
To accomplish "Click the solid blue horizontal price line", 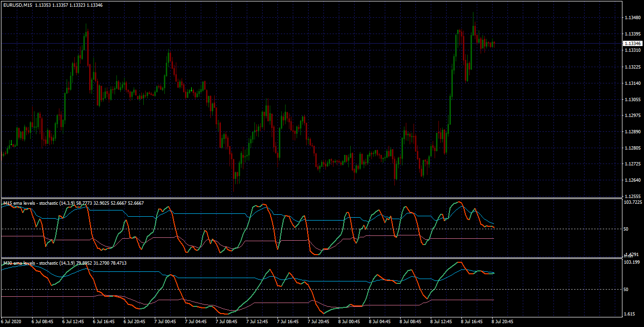I will tap(310, 43).
